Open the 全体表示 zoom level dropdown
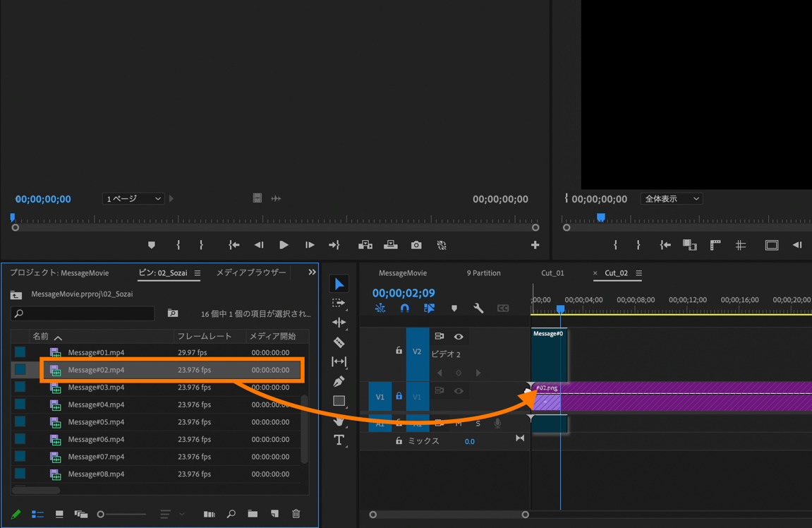Screen dimensions: 812x528 tap(671, 199)
